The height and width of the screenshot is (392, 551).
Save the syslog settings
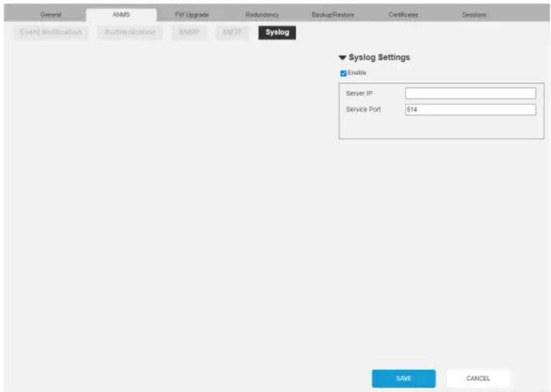[x=404, y=378]
